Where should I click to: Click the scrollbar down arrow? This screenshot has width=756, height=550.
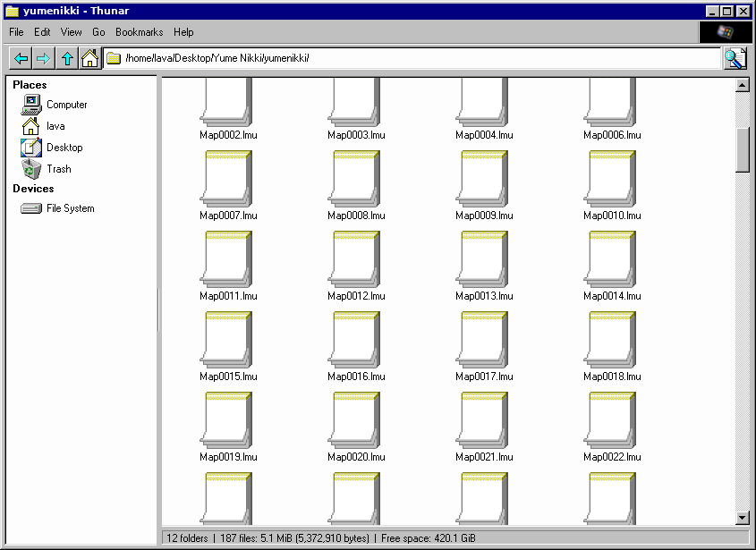click(742, 518)
